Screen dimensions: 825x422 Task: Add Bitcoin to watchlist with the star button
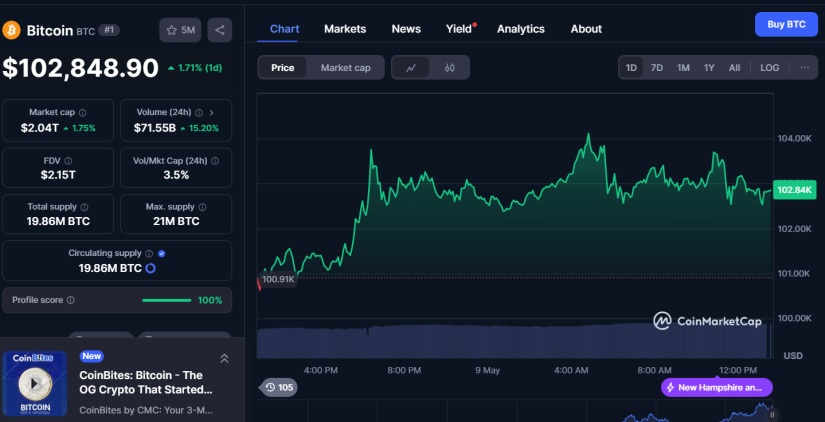(x=180, y=30)
